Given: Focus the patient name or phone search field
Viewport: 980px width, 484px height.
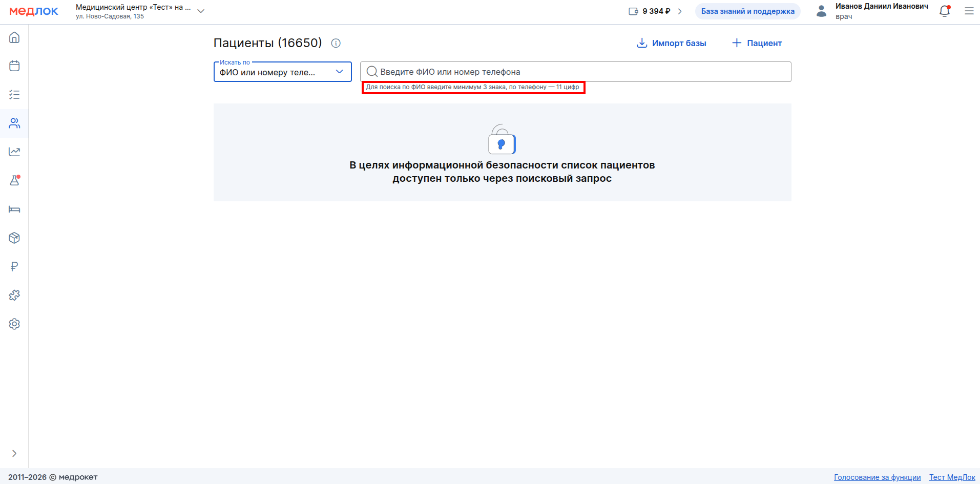Looking at the screenshot, I should click(575, 72).
